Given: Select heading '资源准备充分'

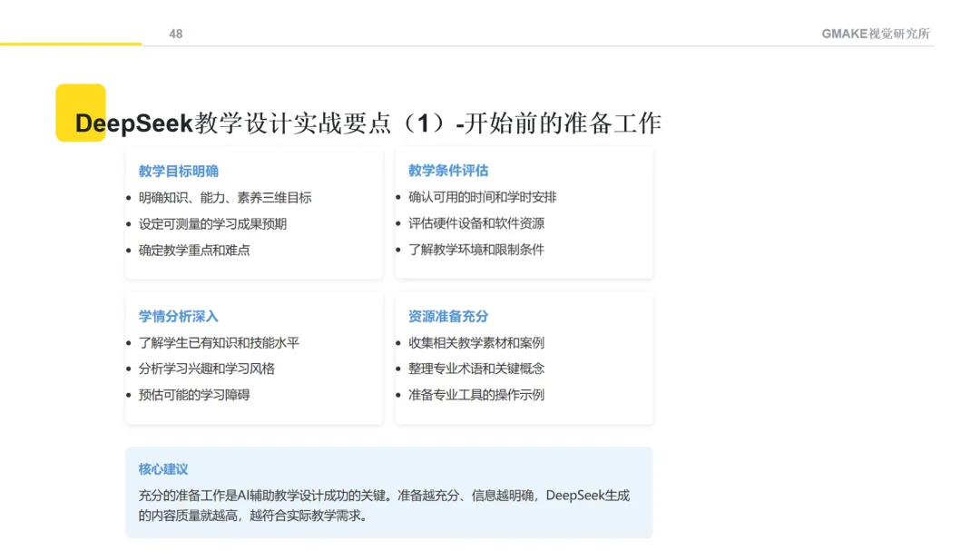Looking at the screenshot, I should tap(448, 317).
